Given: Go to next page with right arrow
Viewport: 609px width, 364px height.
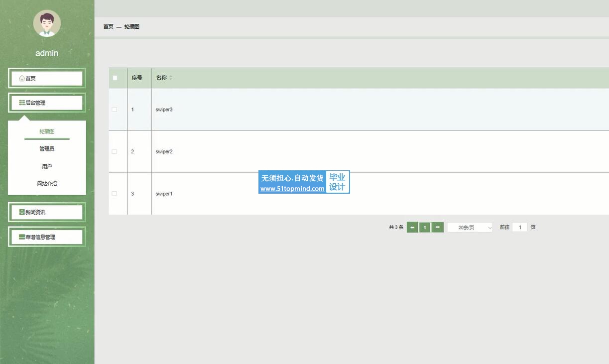Looking at the screenshot, I should 437,228.
